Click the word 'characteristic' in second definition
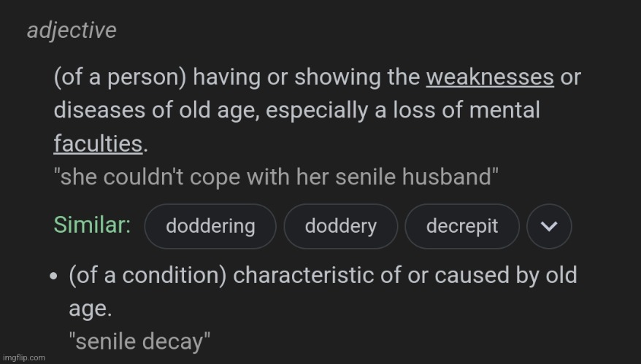This screenshot has width=641, height=364. [x=303, y=275]
